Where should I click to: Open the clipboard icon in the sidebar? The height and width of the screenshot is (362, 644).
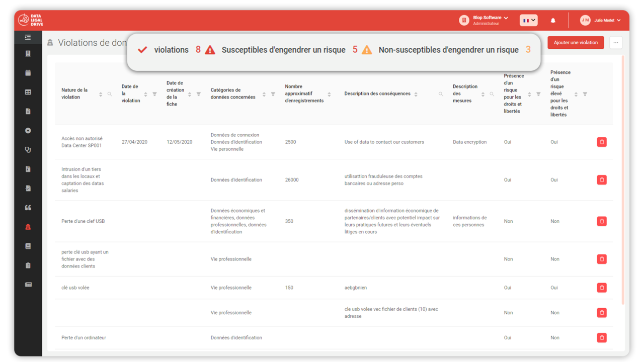coord(28,265)
